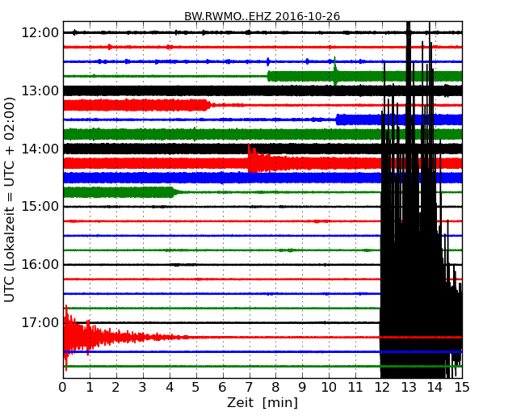
Task: Click the x-axis tick label 9
Action: pos(302,388)
